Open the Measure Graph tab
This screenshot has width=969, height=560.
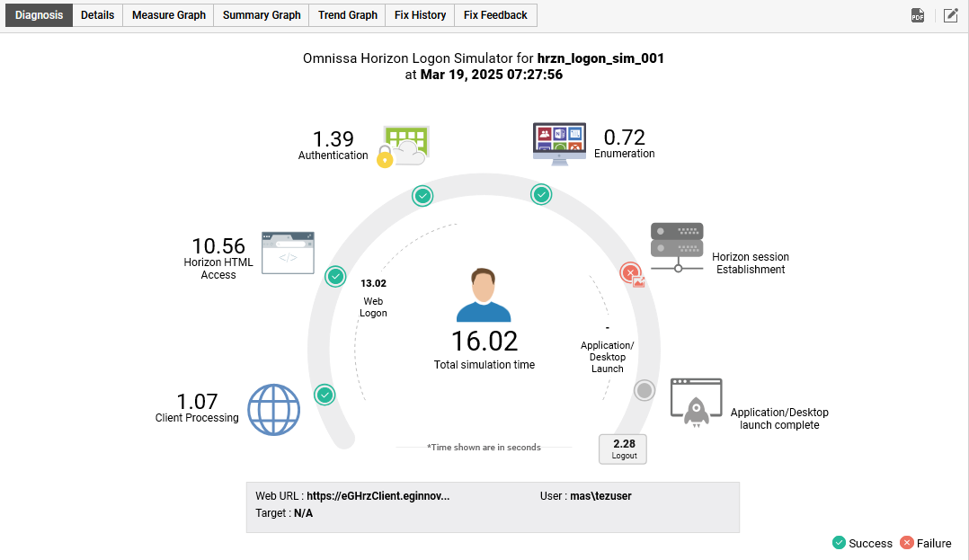[x=169, y=15]
